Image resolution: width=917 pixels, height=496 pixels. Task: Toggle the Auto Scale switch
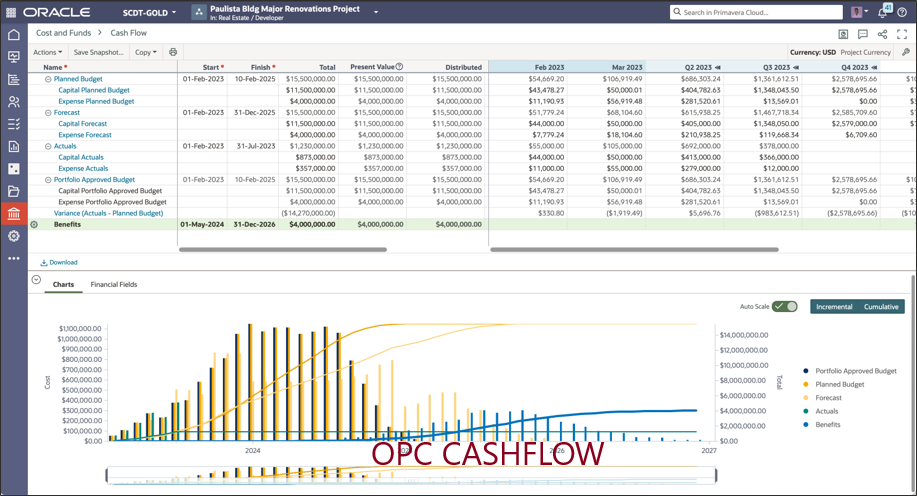[x=785, y=307]
